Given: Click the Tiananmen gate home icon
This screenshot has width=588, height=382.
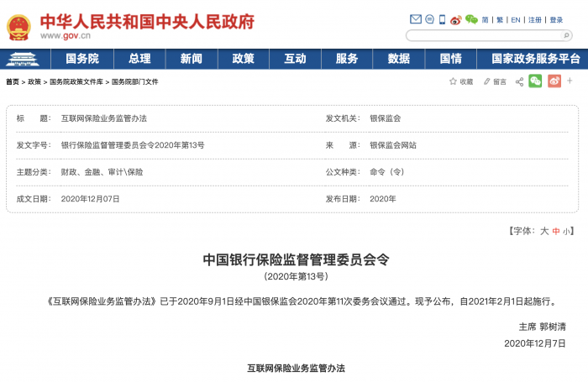Looking at the screenshot, I should click(24, 60).
